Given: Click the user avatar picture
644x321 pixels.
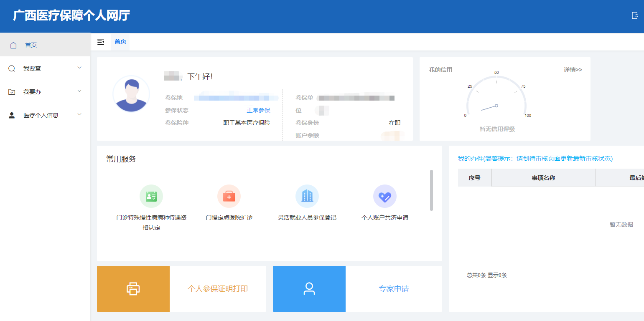Looking at the screenshot, I should 131,94.
